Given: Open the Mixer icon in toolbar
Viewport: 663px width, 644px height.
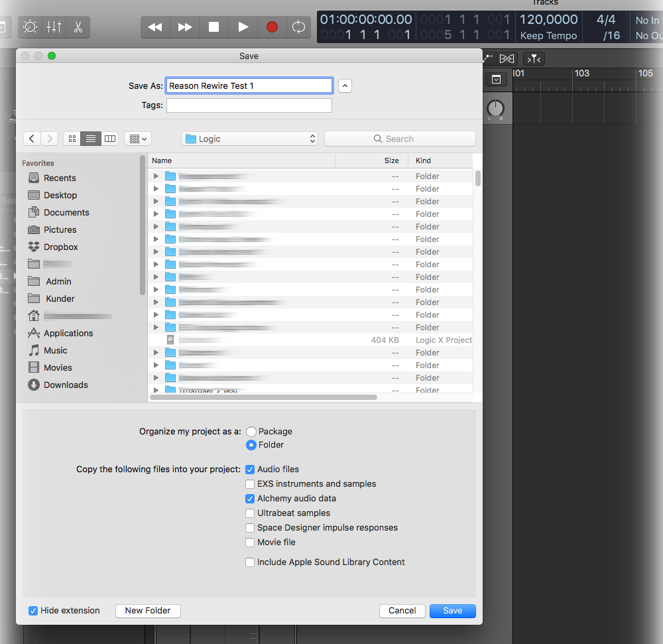Looking at the screenshot, I should [x=54, y=27].
